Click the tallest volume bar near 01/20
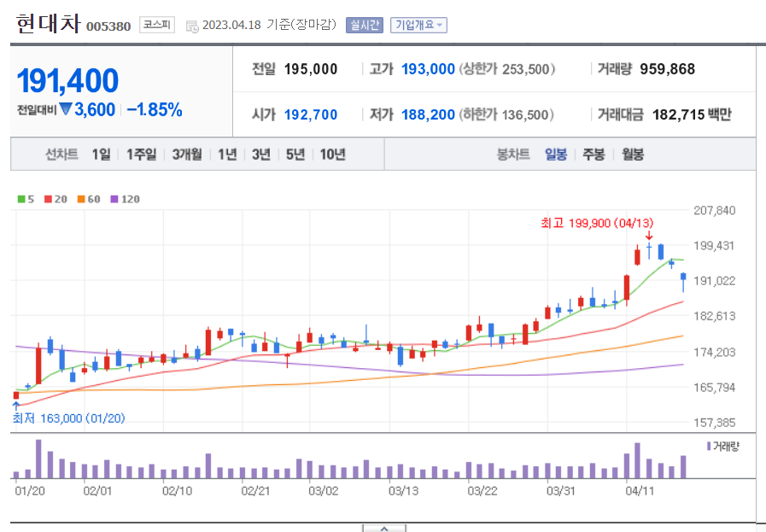Screen dimensions: 766x532 (x=38, y=459)
